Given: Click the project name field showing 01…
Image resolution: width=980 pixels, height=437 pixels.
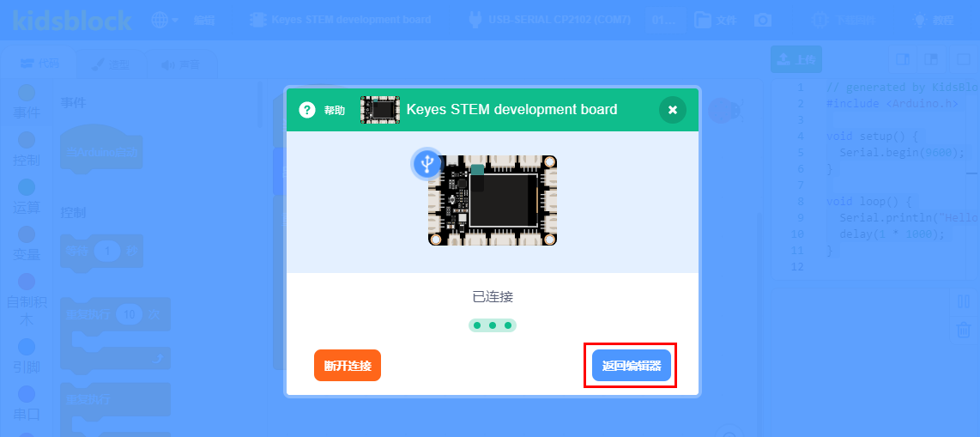Looking at the screenshot, I should click(663, 20).
